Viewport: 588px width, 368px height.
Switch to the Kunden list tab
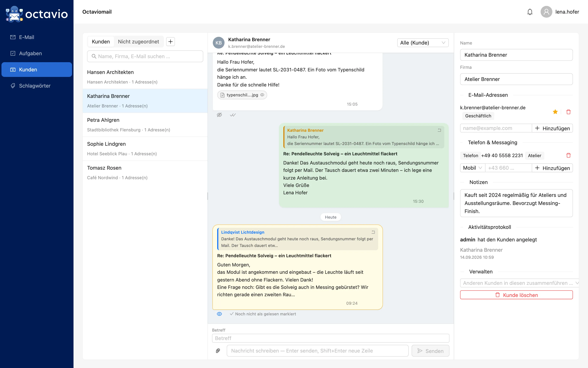click(101, 42)
